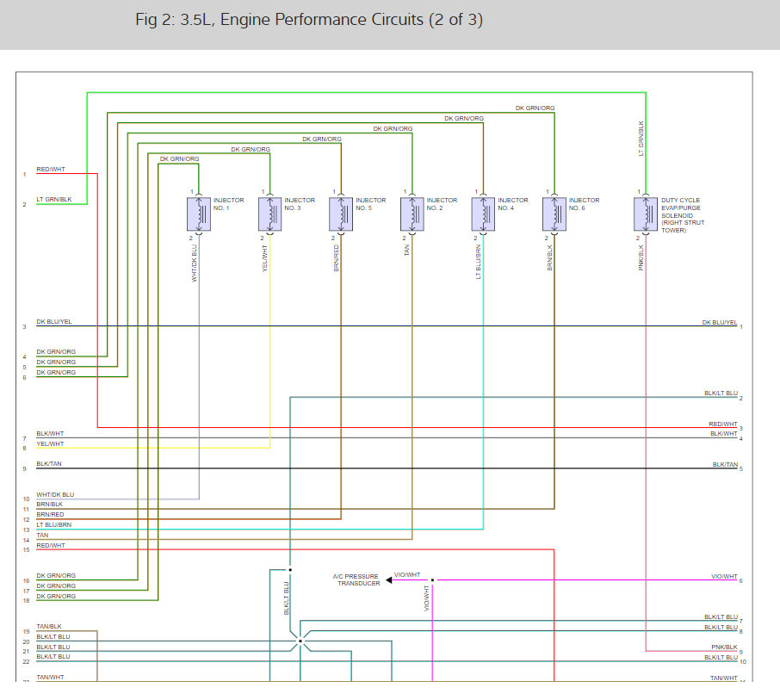Select the Injector No. 6 coil symbol
Viewport: 780px width, 700px height.
554,214
